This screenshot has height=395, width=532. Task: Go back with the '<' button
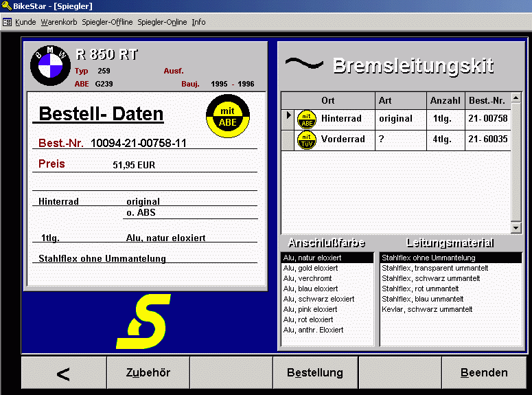[x=64, y=372]
